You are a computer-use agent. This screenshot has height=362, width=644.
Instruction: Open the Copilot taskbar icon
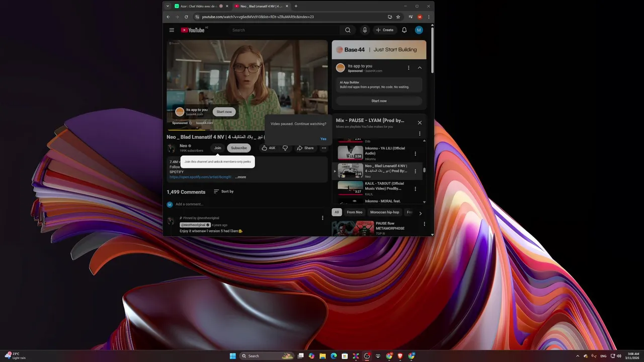pos(311,356)
